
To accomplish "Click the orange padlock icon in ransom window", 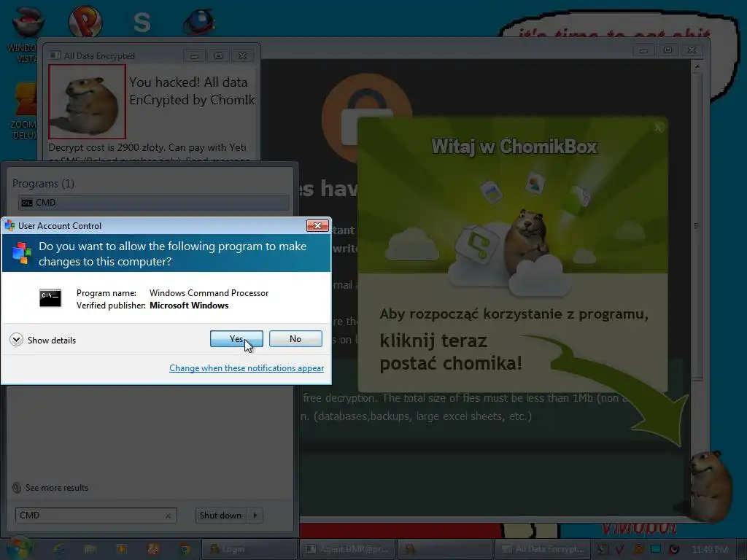I will tap(366, 117).
